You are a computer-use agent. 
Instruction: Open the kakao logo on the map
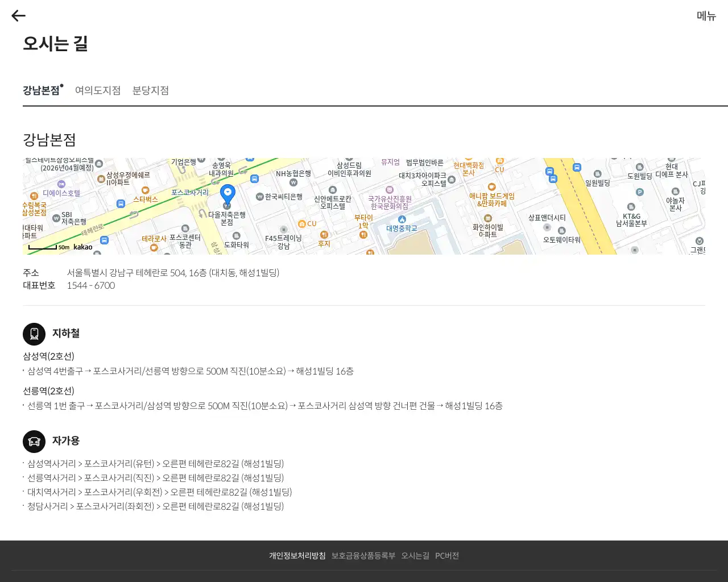(83, 247)
